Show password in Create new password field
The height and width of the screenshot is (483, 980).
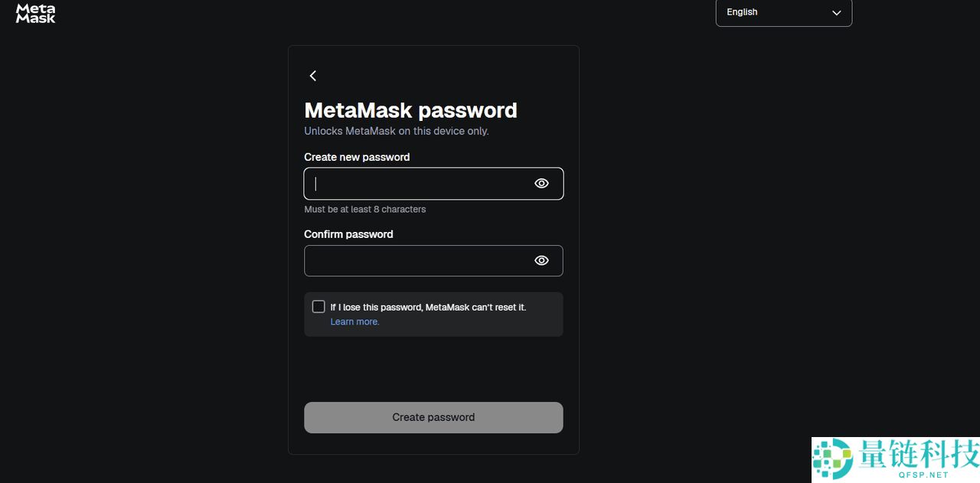(x=541, y=183)
